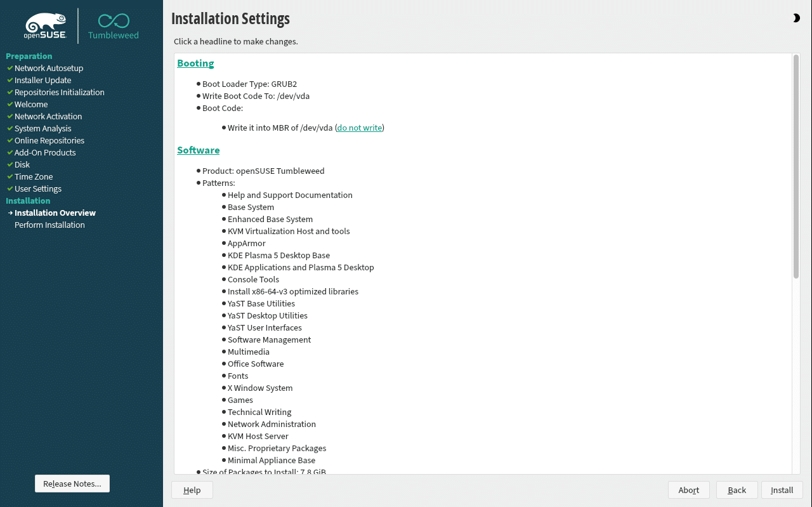The image size is (812, 507).
Task: Click the Base System pattern
Action: tap(251, 207)
